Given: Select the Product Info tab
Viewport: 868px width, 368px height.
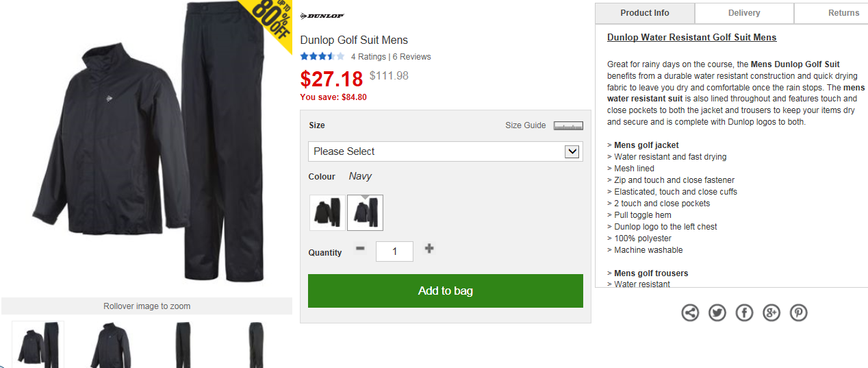Looking at the screenshot, I should (645, 13).
